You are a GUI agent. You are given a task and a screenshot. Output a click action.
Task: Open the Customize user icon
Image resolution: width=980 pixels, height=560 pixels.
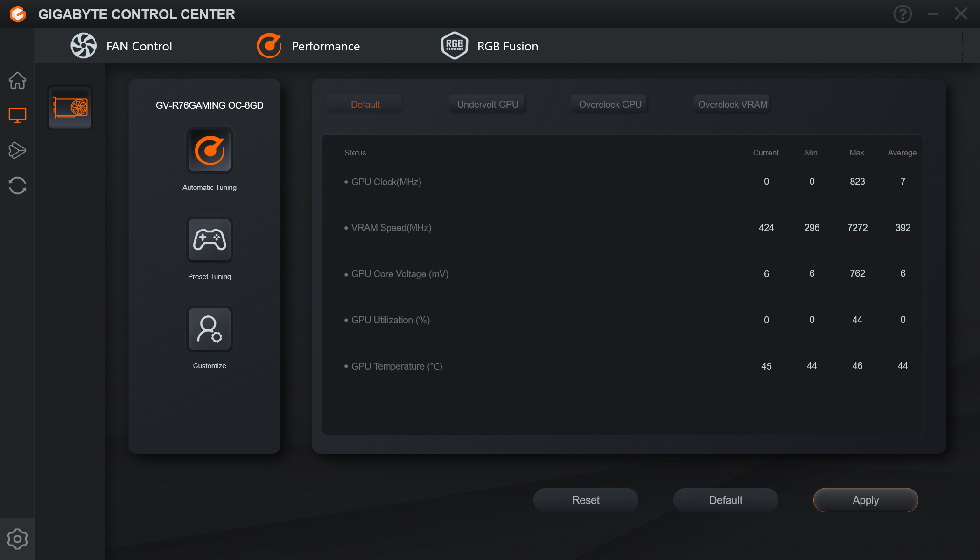coord(210,329)
